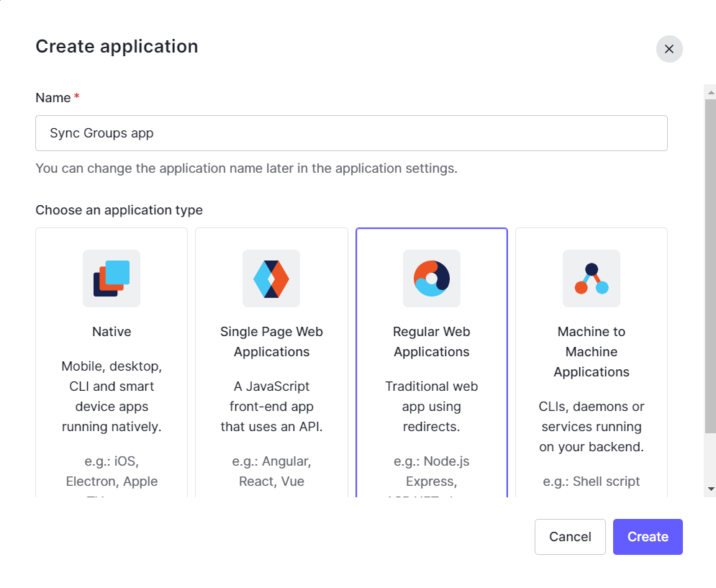
Task: Click the CLIs, daemons or services description
Action: click(x=591, y=427)
